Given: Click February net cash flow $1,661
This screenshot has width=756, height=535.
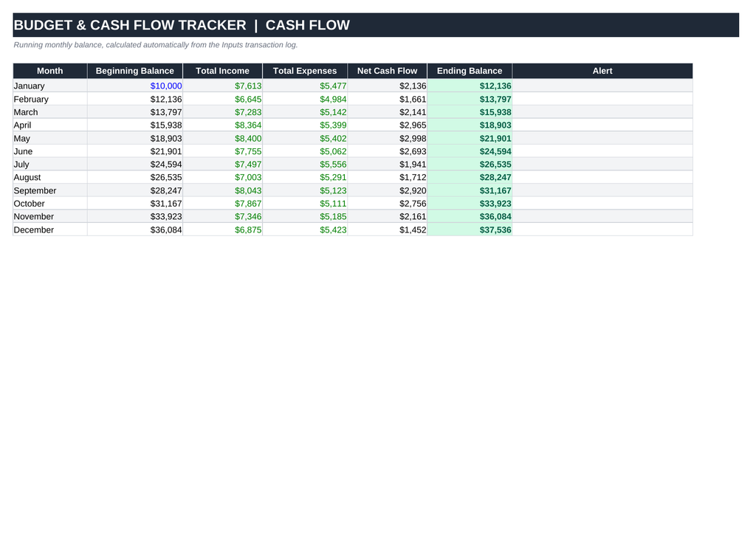Looking at the screenshot, I should [387, 100].
